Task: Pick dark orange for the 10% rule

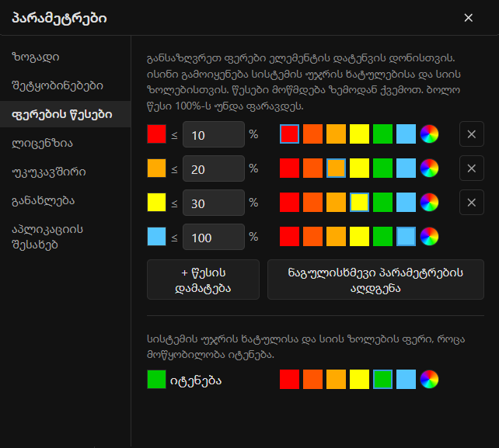Action: pyautogui.click(x=312, y=134)
